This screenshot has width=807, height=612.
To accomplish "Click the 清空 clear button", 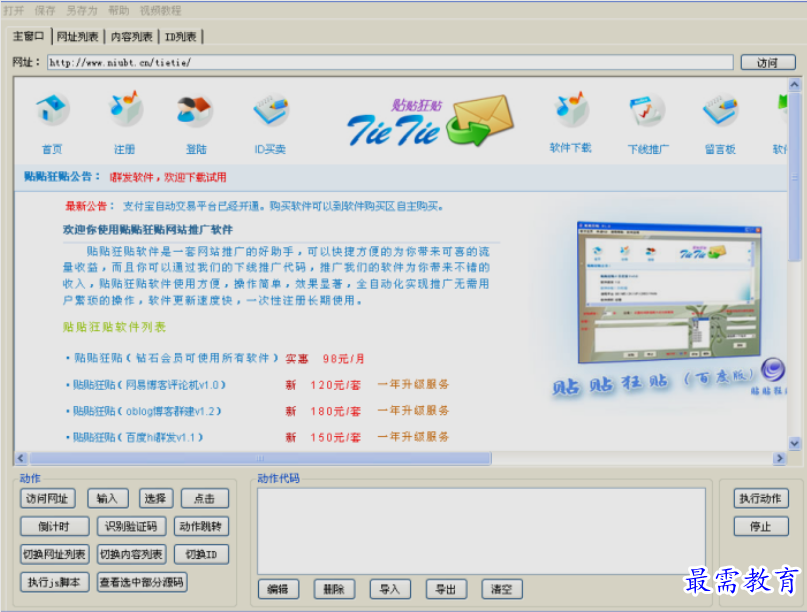I will pos(502,589).
